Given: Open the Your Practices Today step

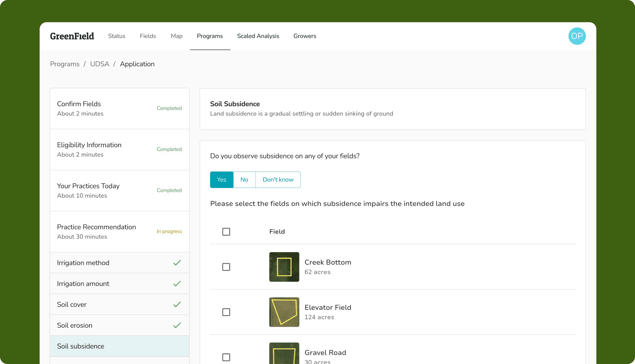Looking at the screenshot, I should coord(119,190).
